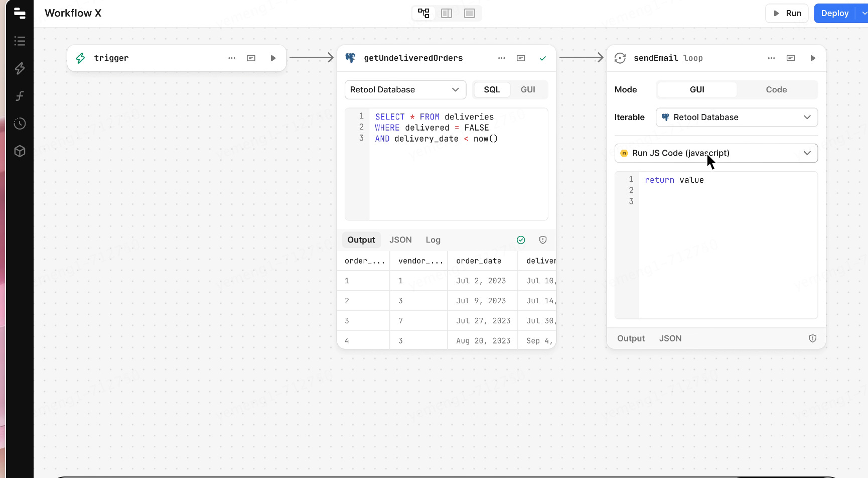868x478 pixels.
Task: Click the order_... column header
Action: coord(364,261)
